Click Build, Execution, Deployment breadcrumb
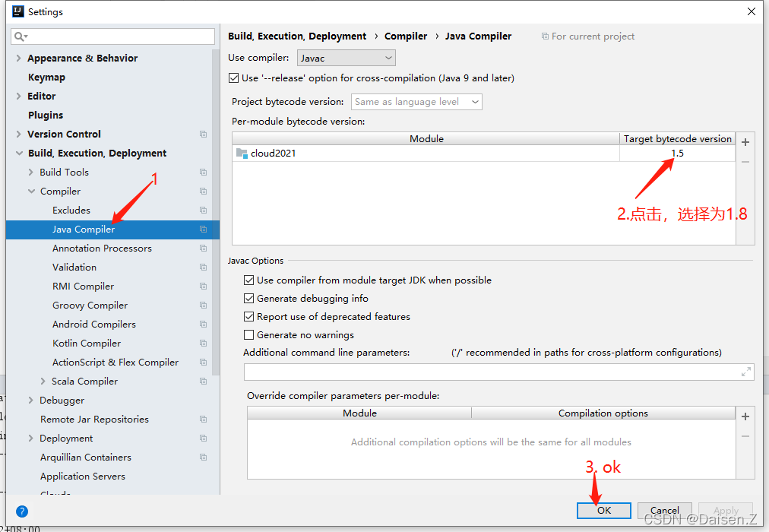 [297, 36]
